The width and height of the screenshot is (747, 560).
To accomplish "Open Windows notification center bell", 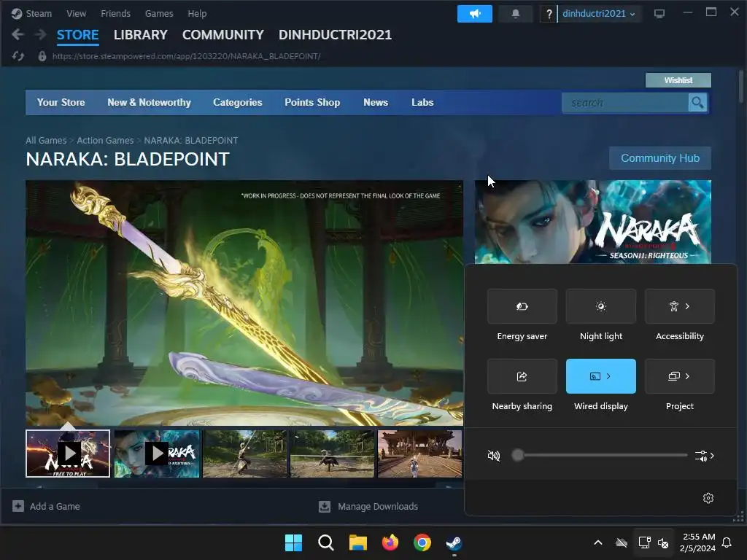I will [727, 542].
